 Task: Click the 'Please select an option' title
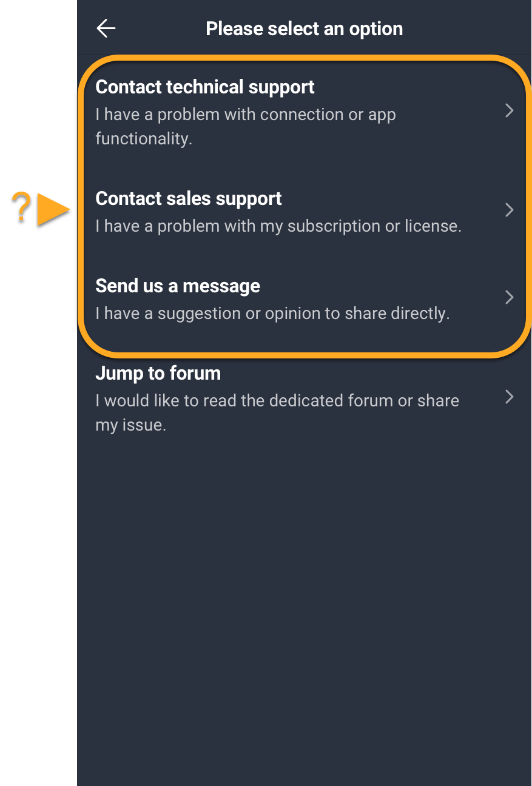tap(305, 29)
